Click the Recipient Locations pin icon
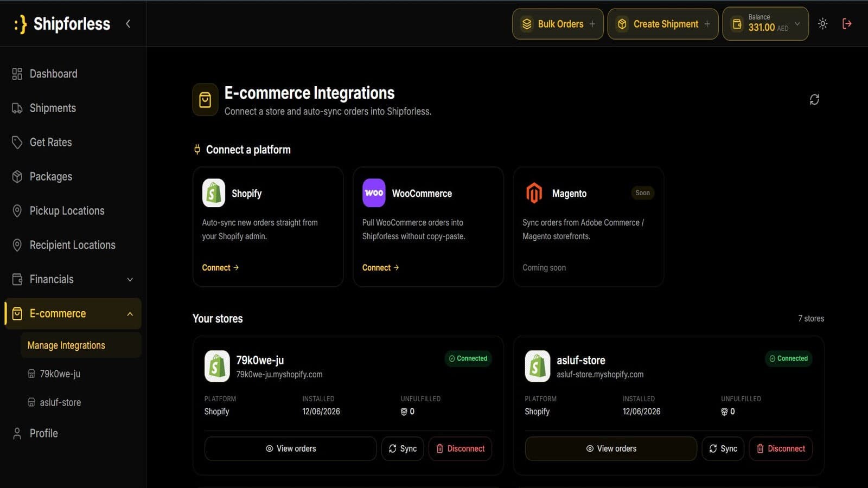 pos(17,245)
